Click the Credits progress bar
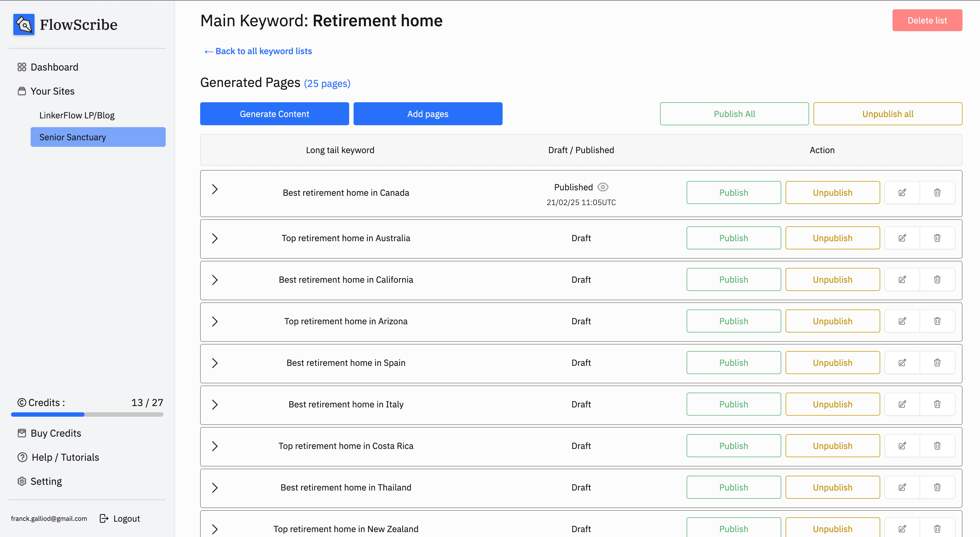This screenshot has width=980, height=537. (87, 415)
